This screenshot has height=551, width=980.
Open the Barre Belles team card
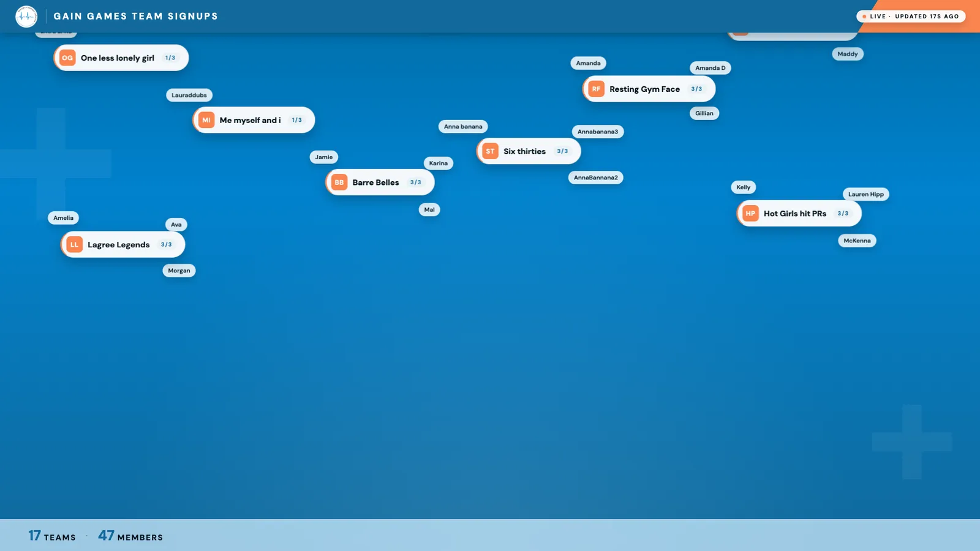380,182
